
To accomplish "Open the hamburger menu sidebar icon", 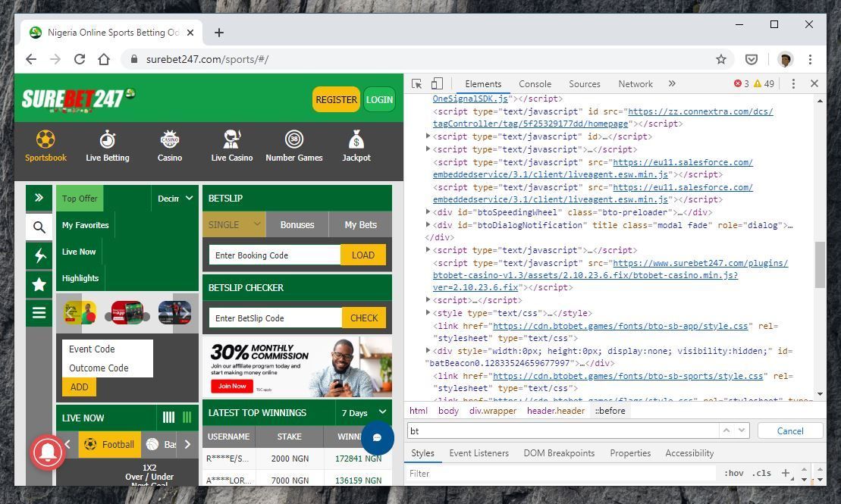I will [x=39, y=312].
